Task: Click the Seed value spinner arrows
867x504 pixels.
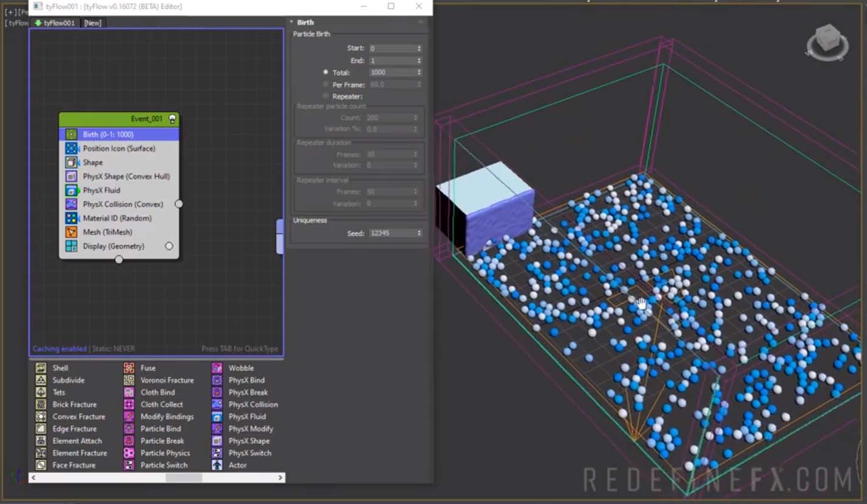Action: (419, 233)
